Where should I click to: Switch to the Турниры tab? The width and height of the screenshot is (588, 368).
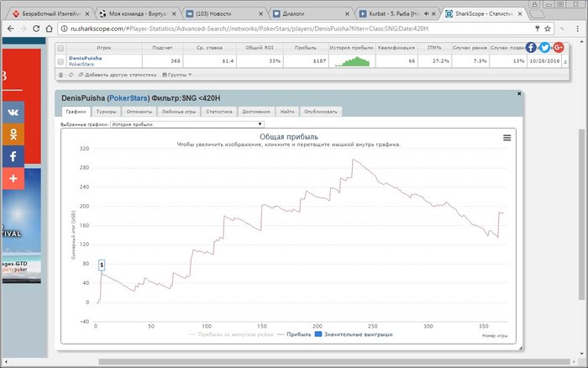pyautogui.click(x=106, y=112)
